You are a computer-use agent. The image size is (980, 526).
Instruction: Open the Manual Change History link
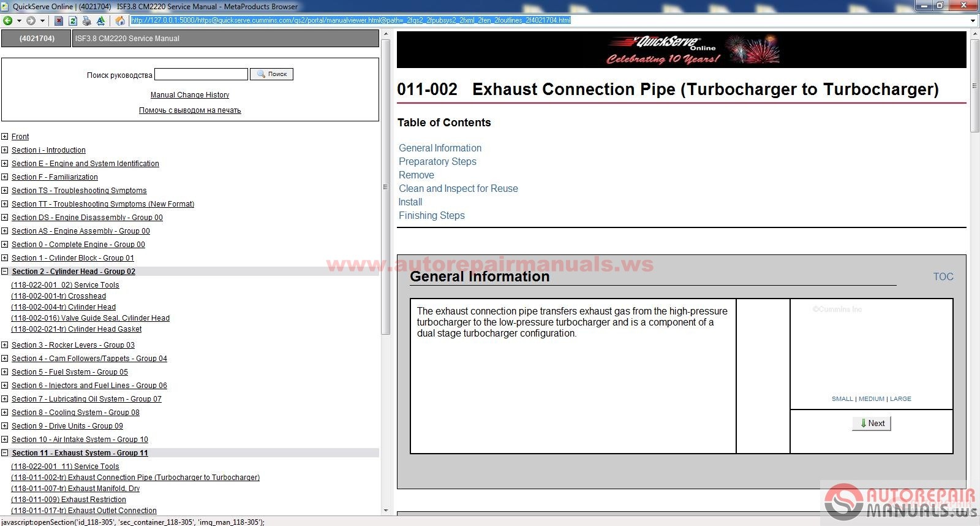(x=190, y=95)
